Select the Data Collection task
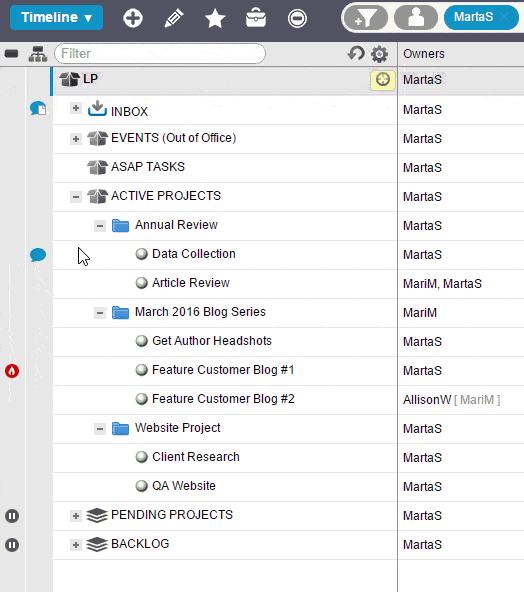Viewport: 524px width, 592px height. pyautogui.click(x=194, y=254)
